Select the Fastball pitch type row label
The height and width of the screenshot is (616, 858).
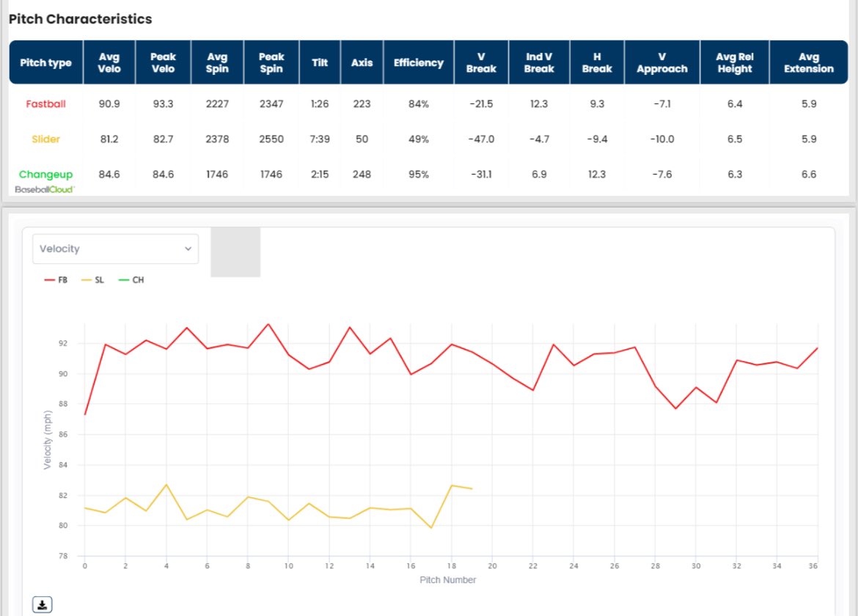tap(46, 104)
